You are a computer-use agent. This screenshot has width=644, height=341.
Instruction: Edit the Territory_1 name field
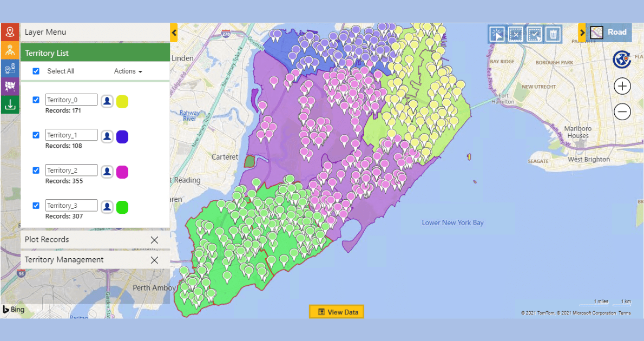coord(71,135)
